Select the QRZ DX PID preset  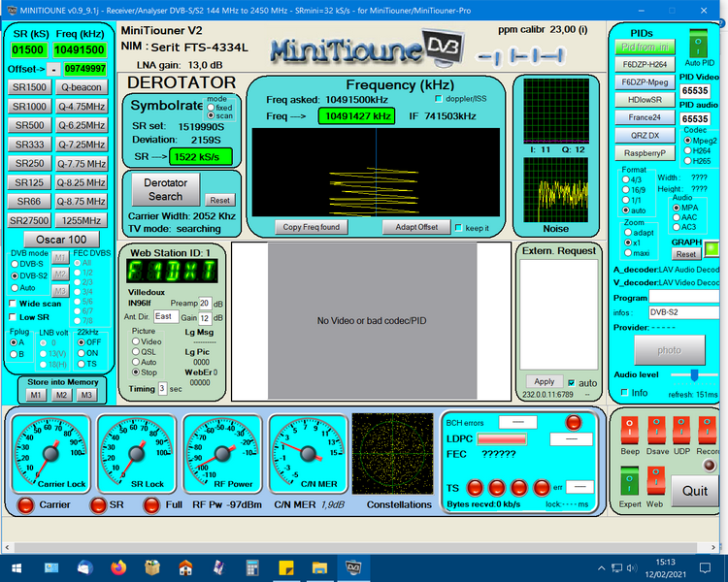point(645,136)
